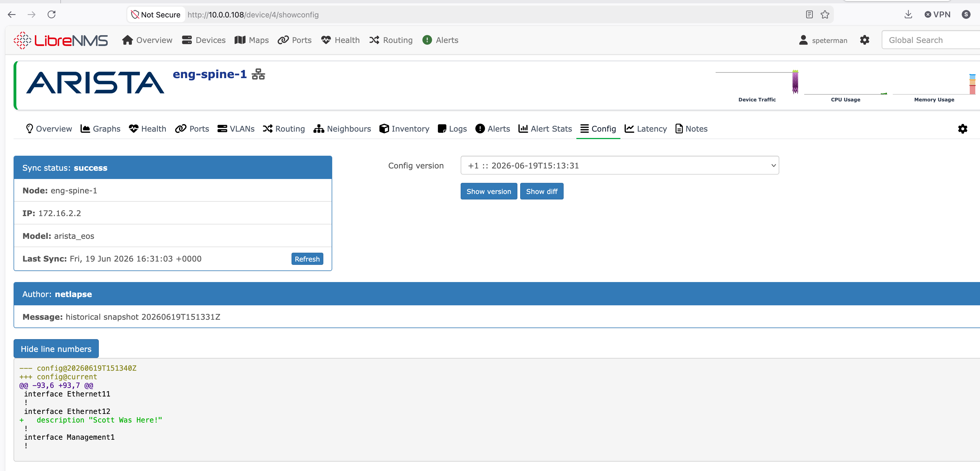Screen dimensions: 980x471
Task: Open the top navbar Health menu
Action: [340, 40]
